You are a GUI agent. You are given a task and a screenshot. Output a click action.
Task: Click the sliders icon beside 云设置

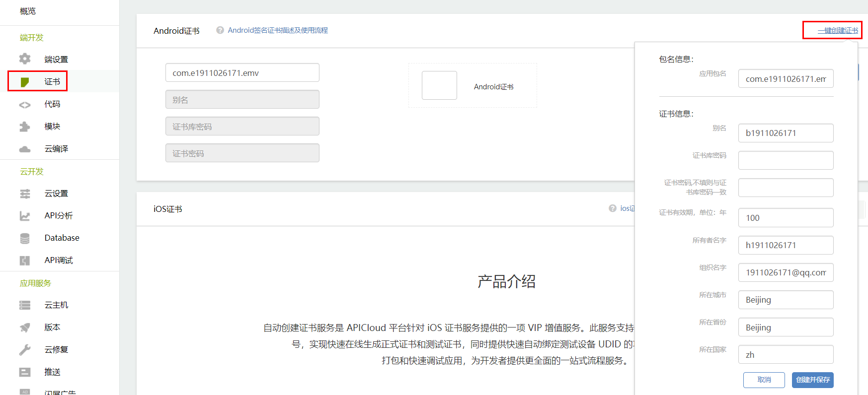pyautogui.click(x=25, y=194)
